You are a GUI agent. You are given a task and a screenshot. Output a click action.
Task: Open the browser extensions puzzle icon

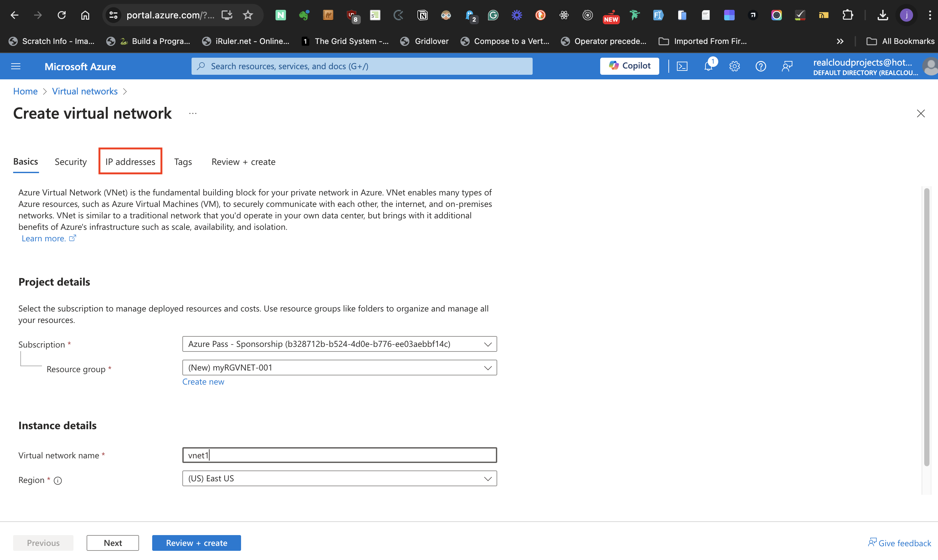click(848, 15)
